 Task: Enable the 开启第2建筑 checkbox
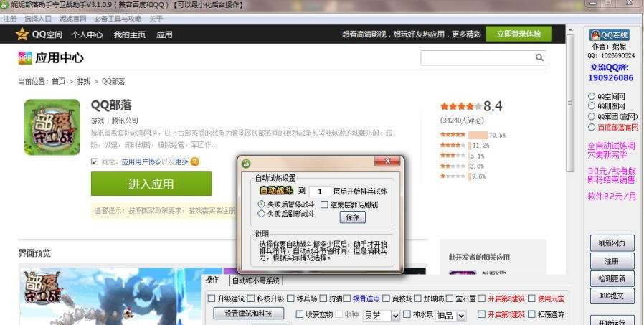point(482,298)
